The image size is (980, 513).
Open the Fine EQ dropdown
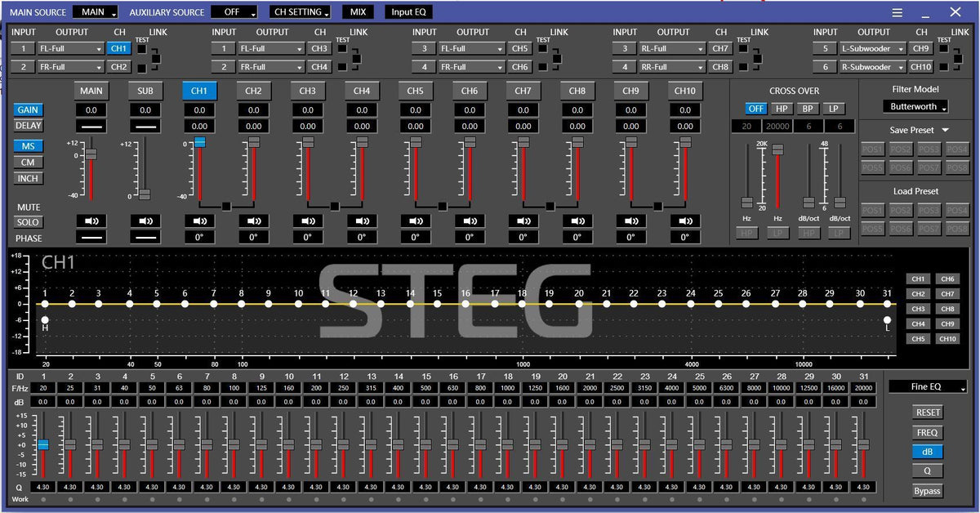928,386
